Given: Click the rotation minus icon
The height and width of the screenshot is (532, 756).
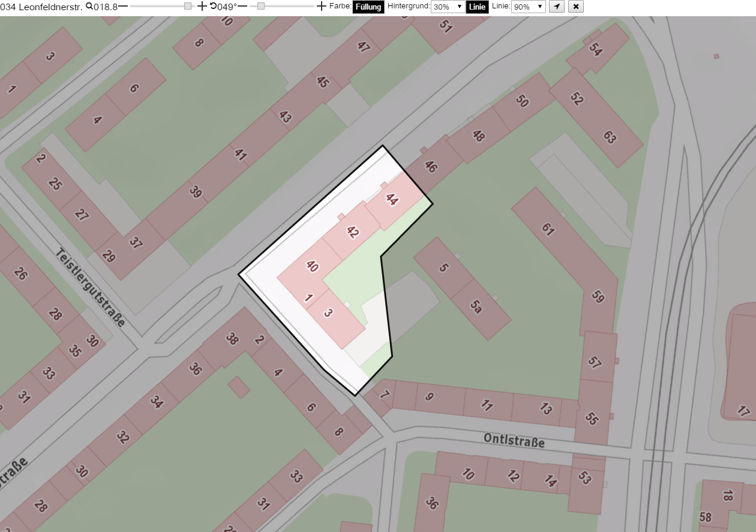Looking at the screenshot, I should click(243, 7).
